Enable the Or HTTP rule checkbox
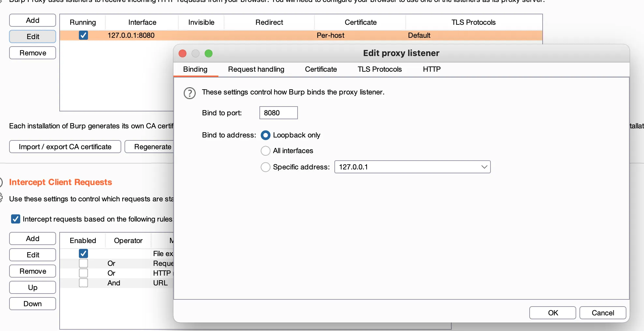 [x=83, y=273]
